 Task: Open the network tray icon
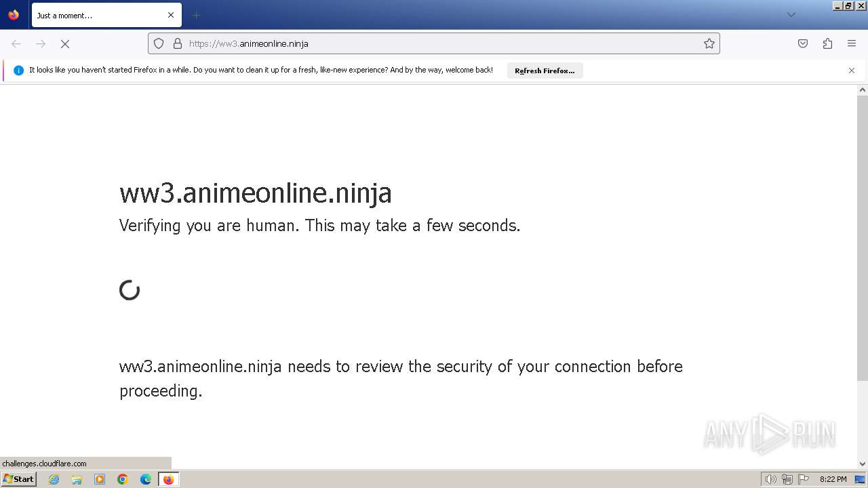click(x=787, y=479)
